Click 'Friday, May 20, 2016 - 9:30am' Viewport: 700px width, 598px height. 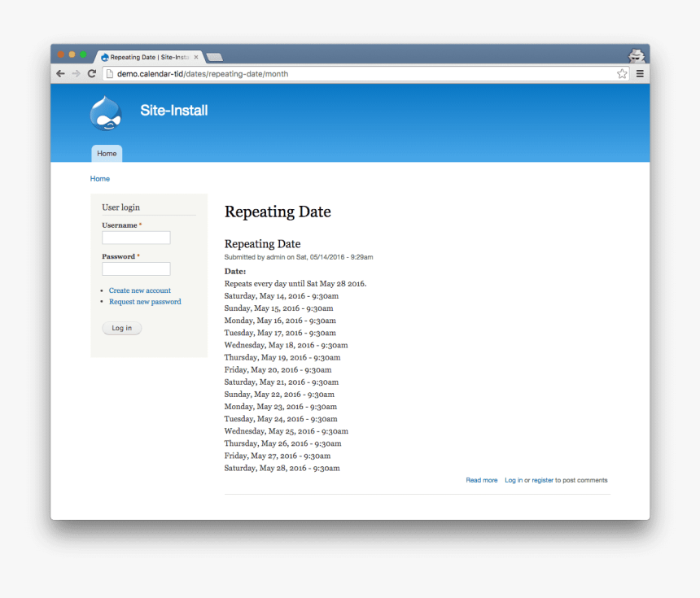point(278,369)
